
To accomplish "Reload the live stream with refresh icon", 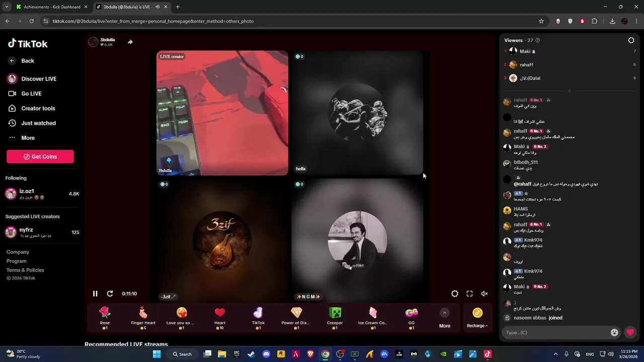I will (110, 294).
